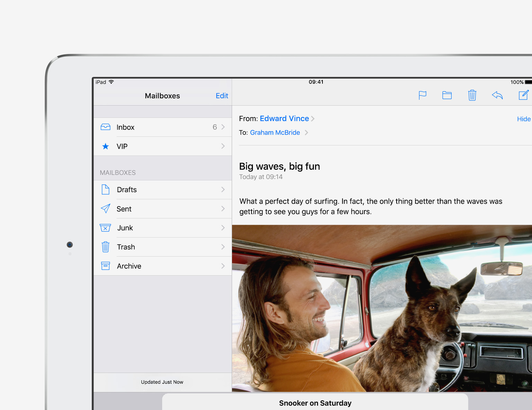This screenshot has width=532, height=410.
Task: Tap the surfing photo attachment
Action: pos(382,308)
